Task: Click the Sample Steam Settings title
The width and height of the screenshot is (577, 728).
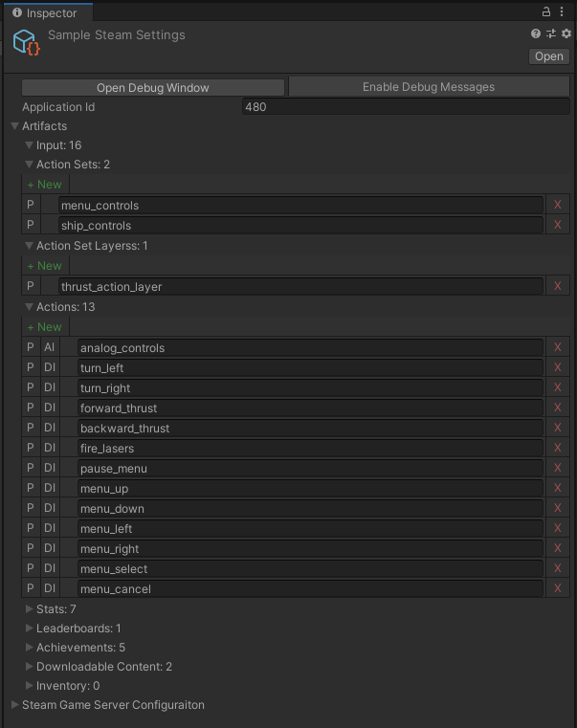Action: pos(117,35)
